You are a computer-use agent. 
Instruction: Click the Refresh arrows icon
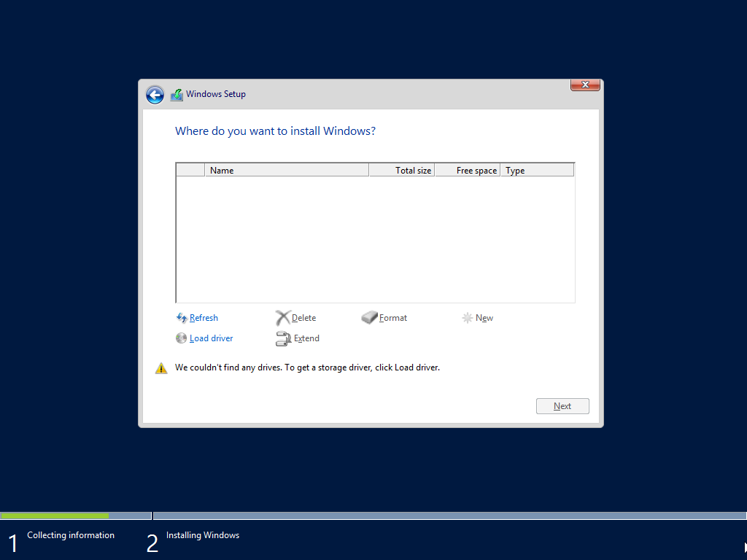(x=182, y=318)
